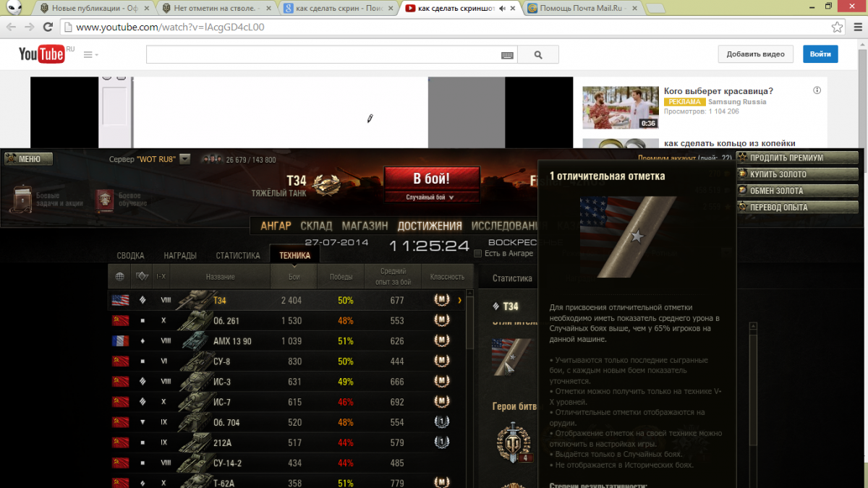Click the Войти sign-in button
The width and height of the screenshot is (868, 488).
click(x=820, y=54)
